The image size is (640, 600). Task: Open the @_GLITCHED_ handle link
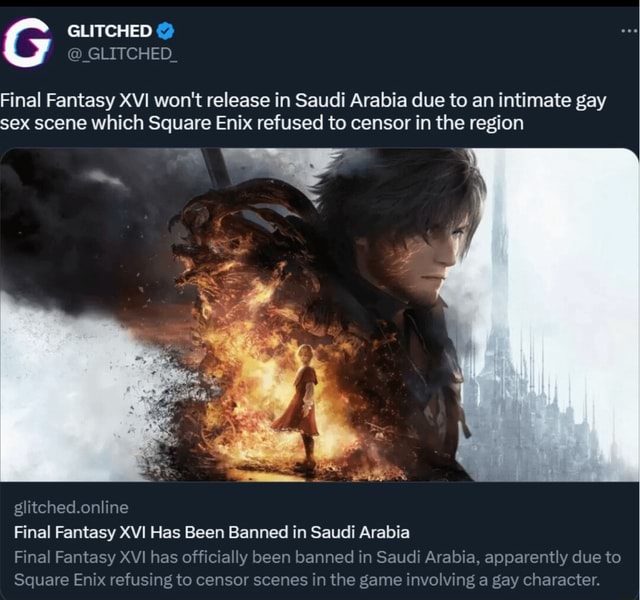click(122, 53)
